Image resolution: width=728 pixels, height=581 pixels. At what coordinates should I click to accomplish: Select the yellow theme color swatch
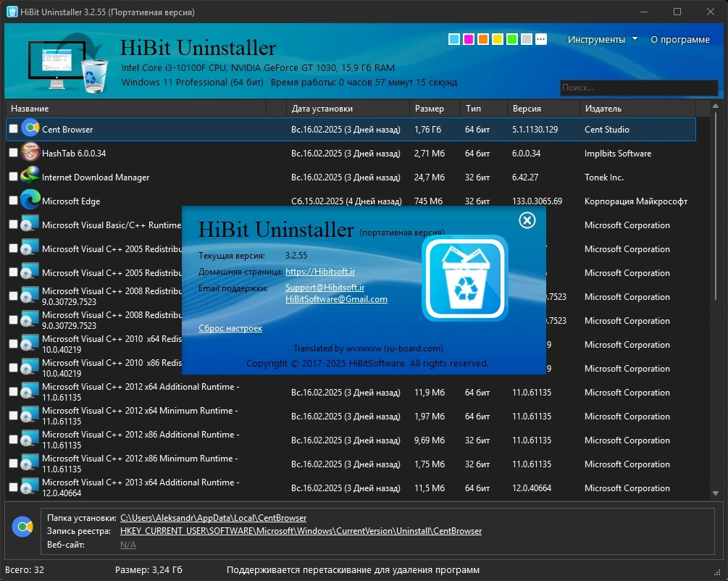[498, 39]
